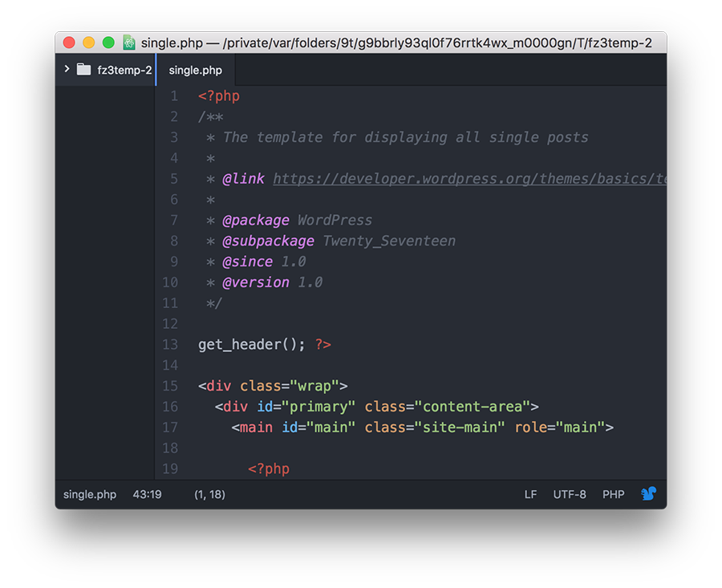Click the green zoom window button
The width and height of the screenshot is (722, 588).
[108, 43]
